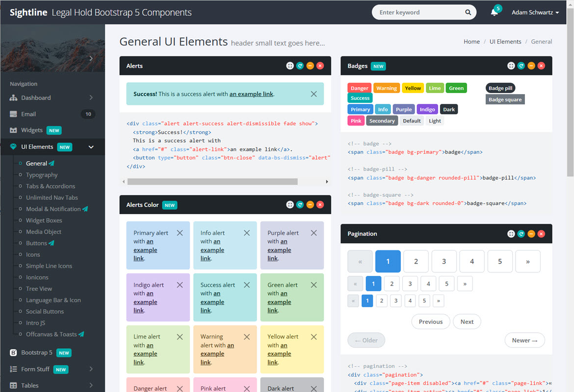The width and height of the screenshot is (574, 392).
Task: Click the notification bell icon
Action: tap(494, 12)
